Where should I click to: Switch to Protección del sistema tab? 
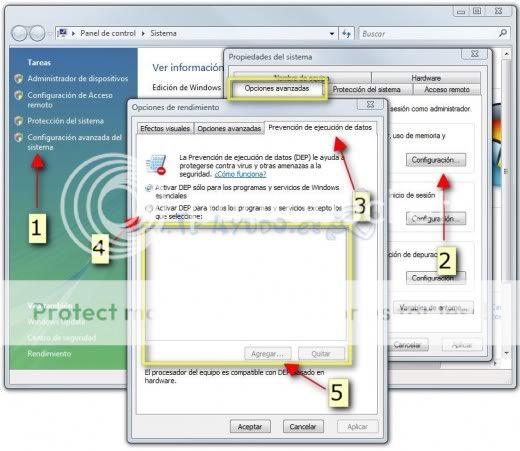tap(366, 89)
